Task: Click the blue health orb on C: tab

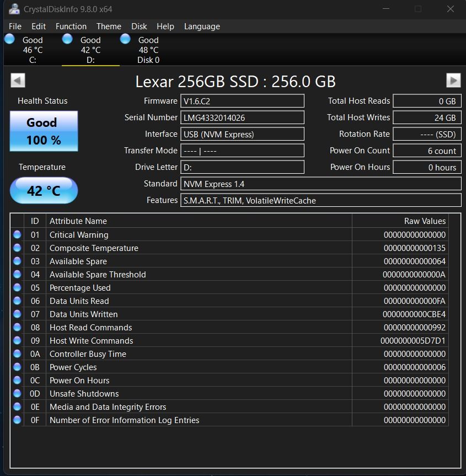Action: point(9,39)
